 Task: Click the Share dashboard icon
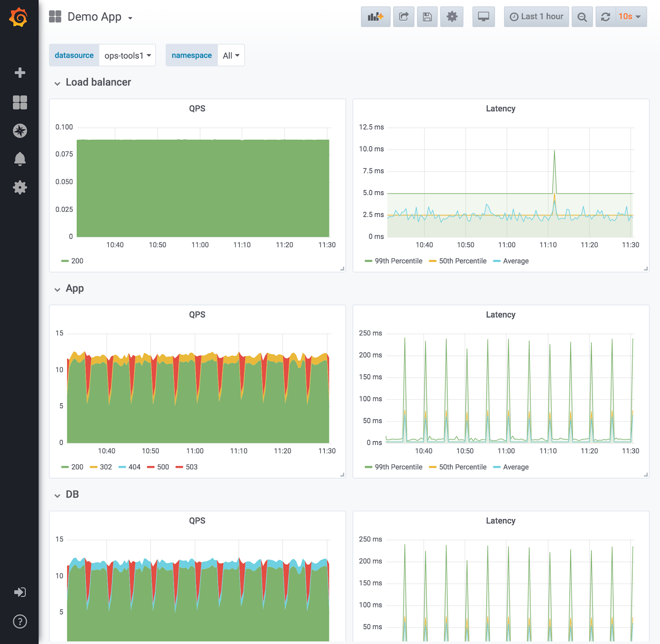point(403,17)
